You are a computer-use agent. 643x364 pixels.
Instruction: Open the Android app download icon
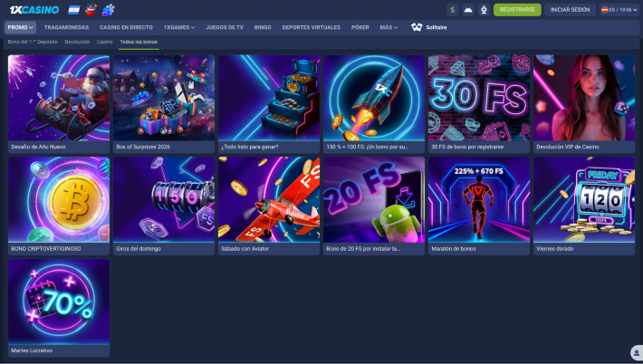coord(468,10)
